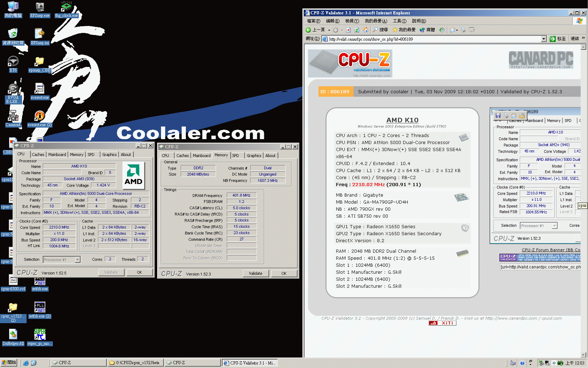Click the Go (移至) arrow button

558,39
